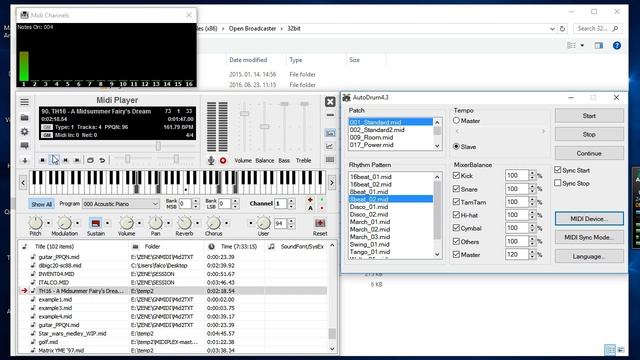
Task: Toggle the Sync Start checkbox
Action: tap(558, 170)
